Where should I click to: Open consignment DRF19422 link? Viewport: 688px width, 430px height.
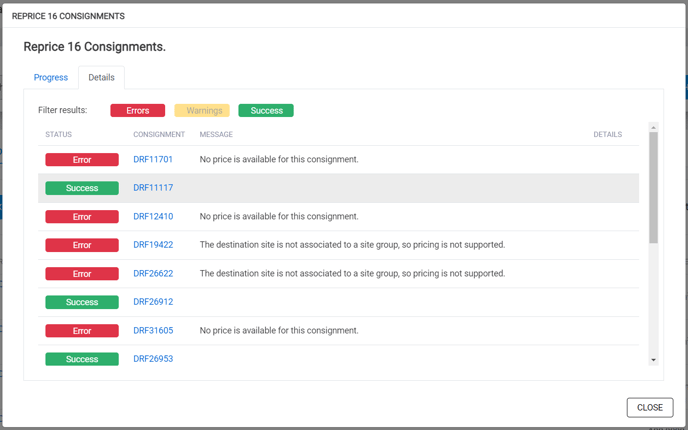pyautogui.click(x=153, y=245)
